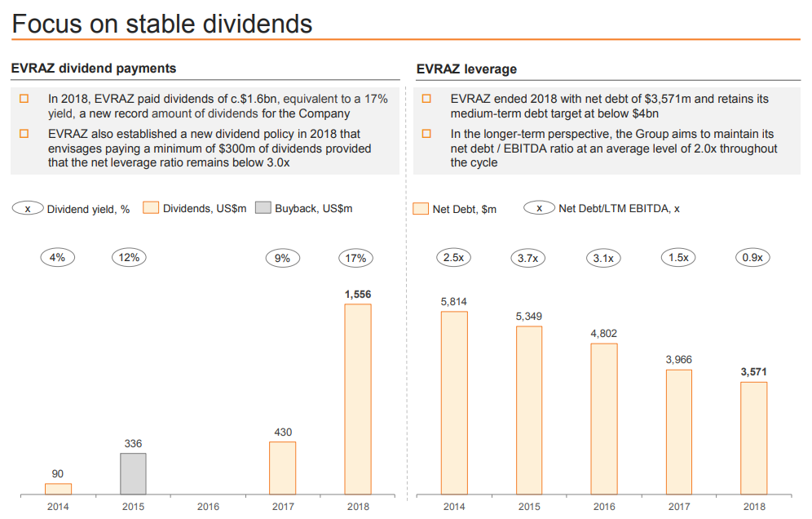Click the 'Net Debt/LTM EBITDA, x' legend text
Viewport: 812px width, 519px height.
pyautogui.click(x=620, y=208)
